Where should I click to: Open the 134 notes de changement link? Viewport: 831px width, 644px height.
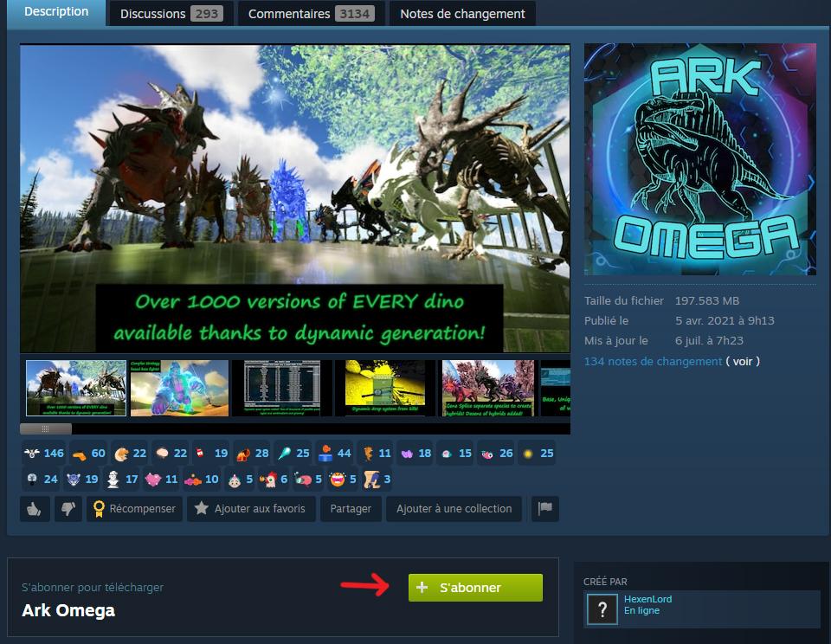click(653, 362)
